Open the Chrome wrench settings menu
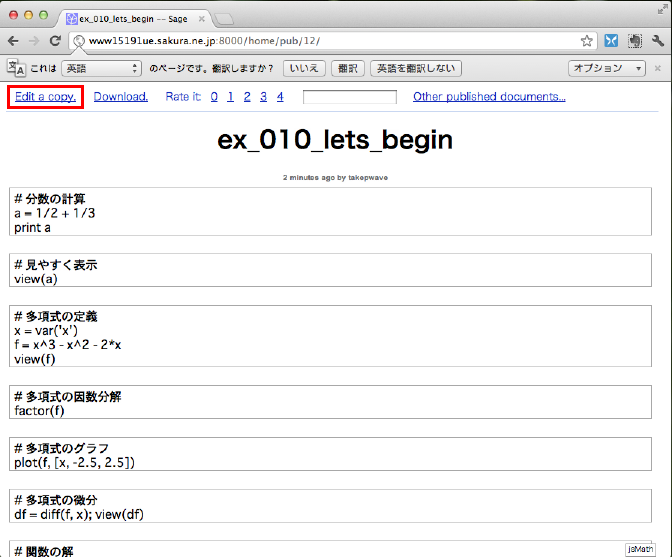672x557 pixels. (657, 41)
